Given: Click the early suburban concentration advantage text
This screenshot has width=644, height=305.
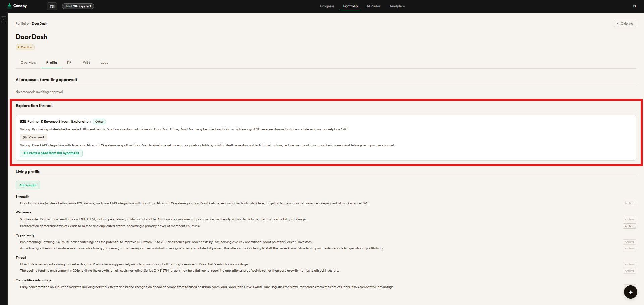Looking at the screenshot, I should click(x=207, y=287).
